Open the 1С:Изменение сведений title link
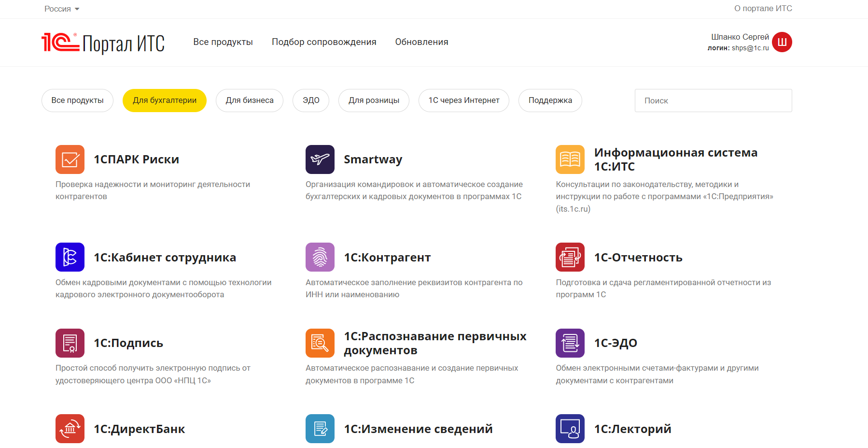 click(418, 429)
